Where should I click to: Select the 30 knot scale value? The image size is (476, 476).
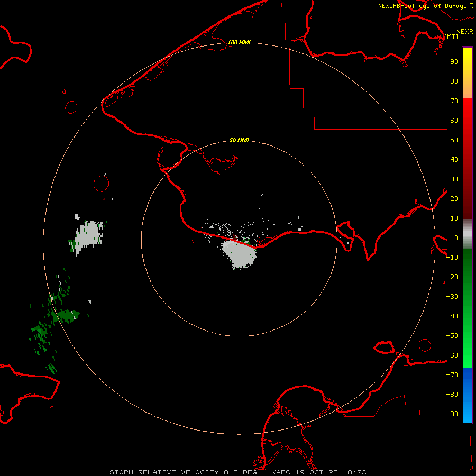point(454,179)
